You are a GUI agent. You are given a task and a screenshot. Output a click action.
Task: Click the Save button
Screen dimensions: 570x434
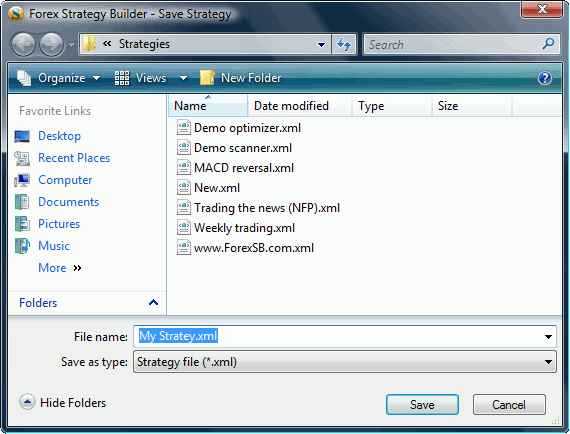[422, 405]
